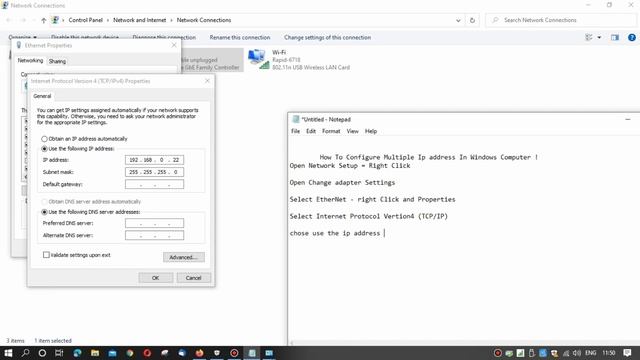Open taskbar Search
This screenshot has width=640, height=360.
pos(25,353)
